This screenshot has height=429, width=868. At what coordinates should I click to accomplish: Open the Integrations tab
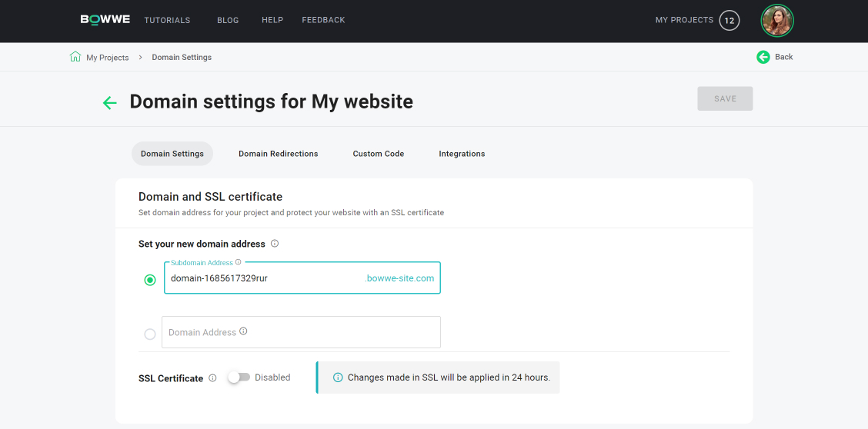(462, 154)
